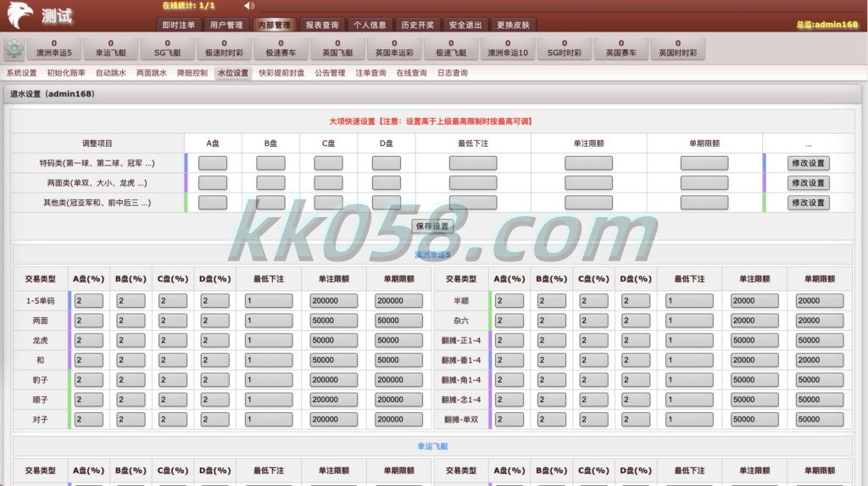Click 最低下注 field in 特码类 row
Screen dimensions: 868x486
click(473, 163)
